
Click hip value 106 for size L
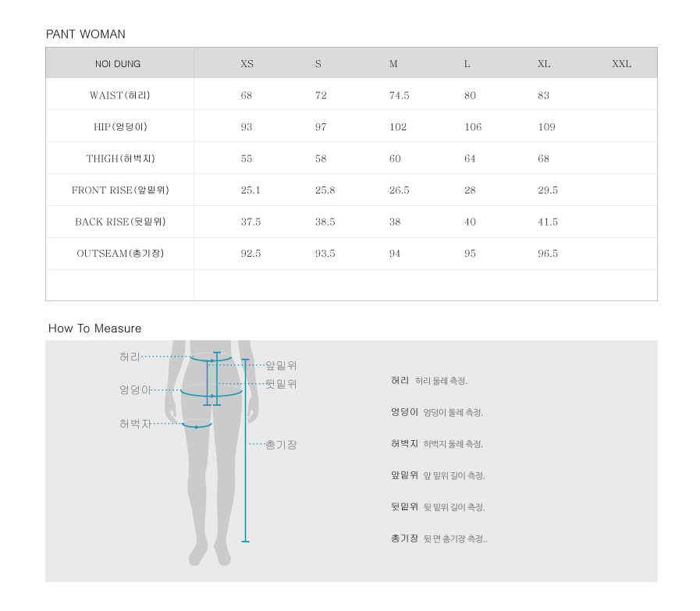point(473,126)
